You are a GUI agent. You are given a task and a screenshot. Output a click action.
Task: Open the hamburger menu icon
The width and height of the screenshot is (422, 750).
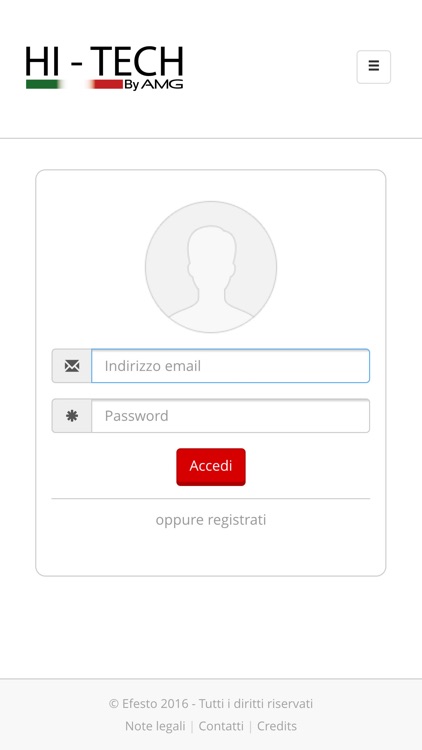[374, 66]
